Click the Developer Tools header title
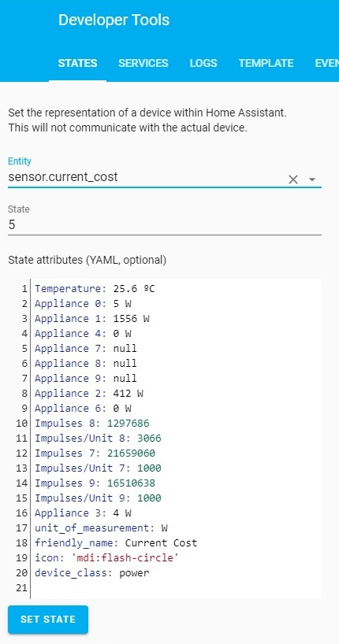This screenshot has width=339, height=644. click(114, 20)
